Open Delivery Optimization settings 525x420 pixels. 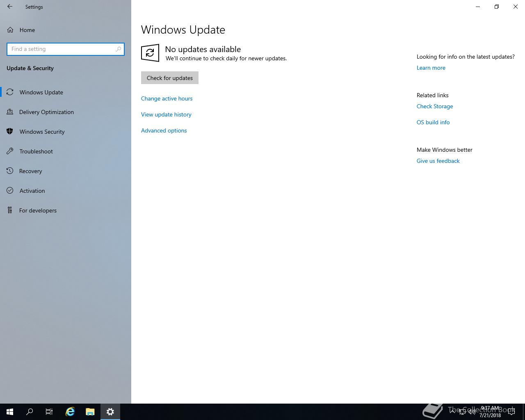pos(66,112)
